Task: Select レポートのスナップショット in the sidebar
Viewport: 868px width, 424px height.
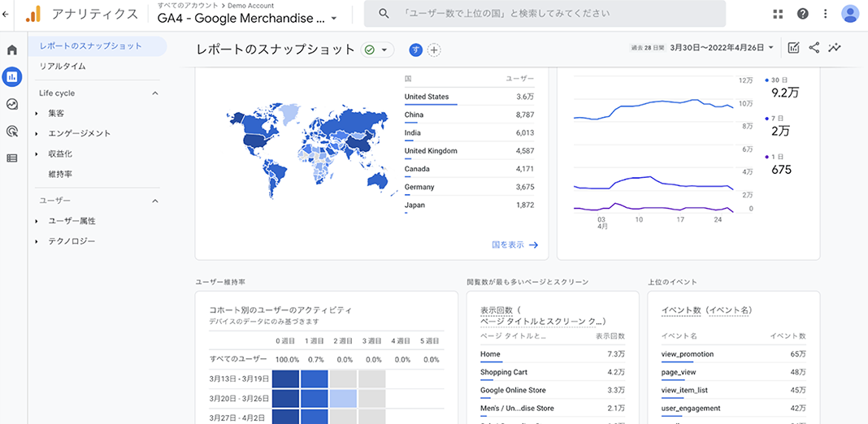Action: pyautogui.click(x=98, y=46)
